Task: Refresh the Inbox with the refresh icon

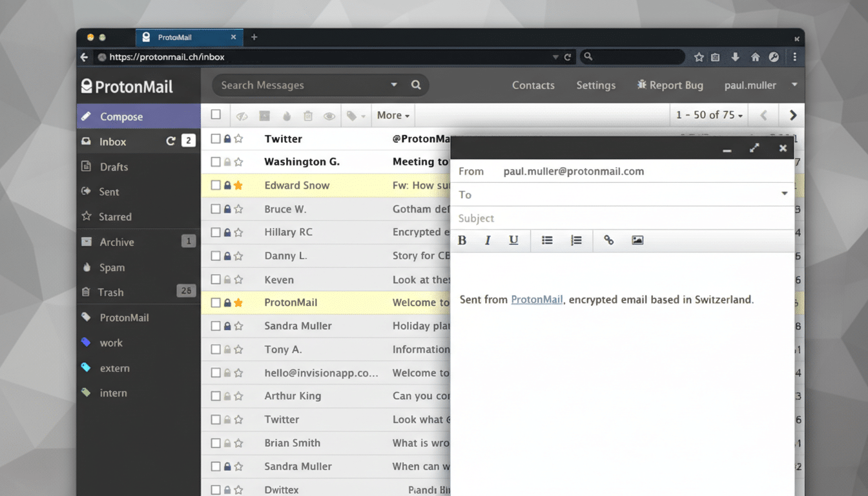Action: [170, 140]
